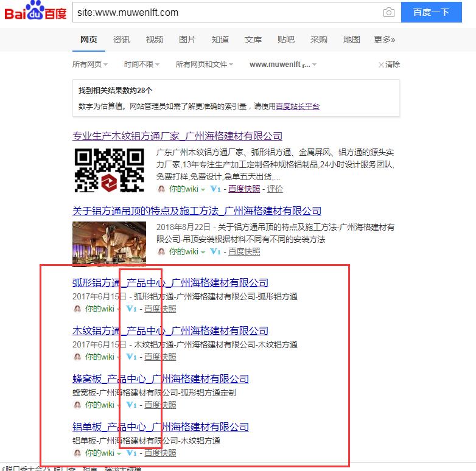Click 你的wiki under 蜂窝板 result

[100, 405]
